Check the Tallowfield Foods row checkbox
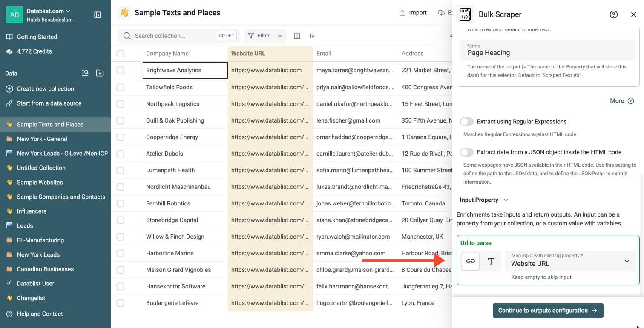Image resolution: width=644 pixels, height=328 pixels. point(120,87)
